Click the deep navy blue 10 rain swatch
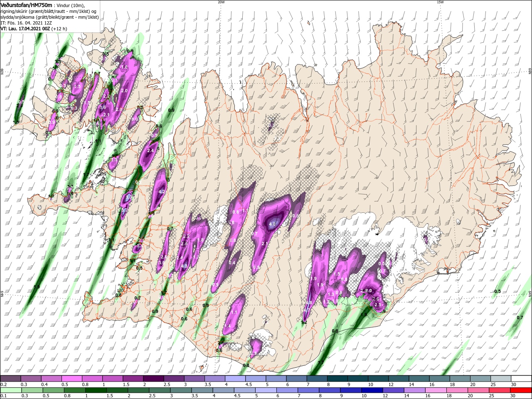532x399 pixels. point(372,390)
